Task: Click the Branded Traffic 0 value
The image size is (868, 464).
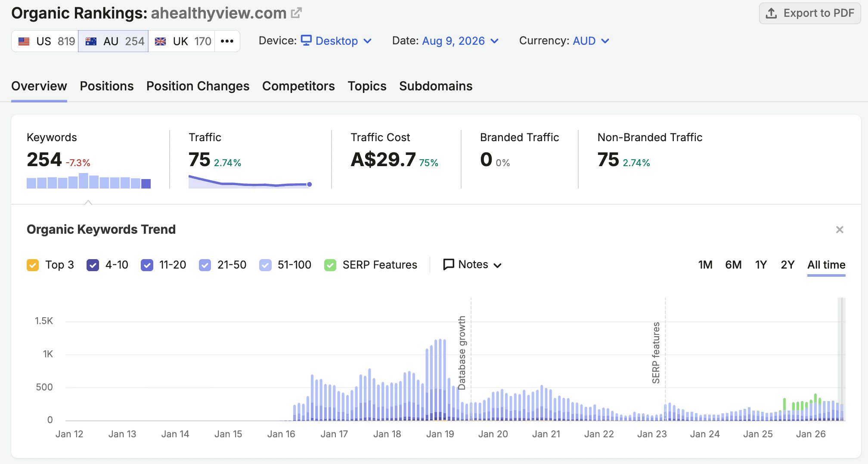Action: coord(486,160)
